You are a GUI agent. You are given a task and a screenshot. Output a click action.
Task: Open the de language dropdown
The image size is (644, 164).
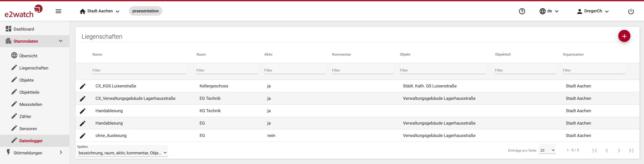[x=549, y=11]
